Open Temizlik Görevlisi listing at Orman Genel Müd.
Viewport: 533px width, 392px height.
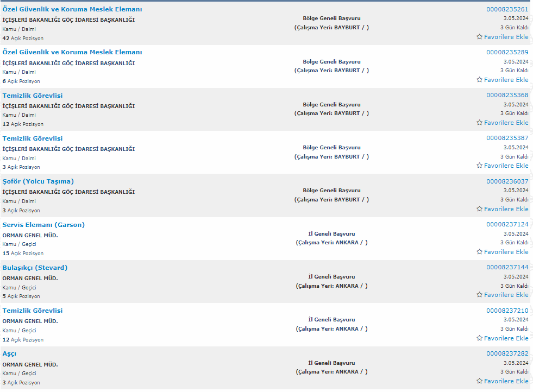(32, 311)
